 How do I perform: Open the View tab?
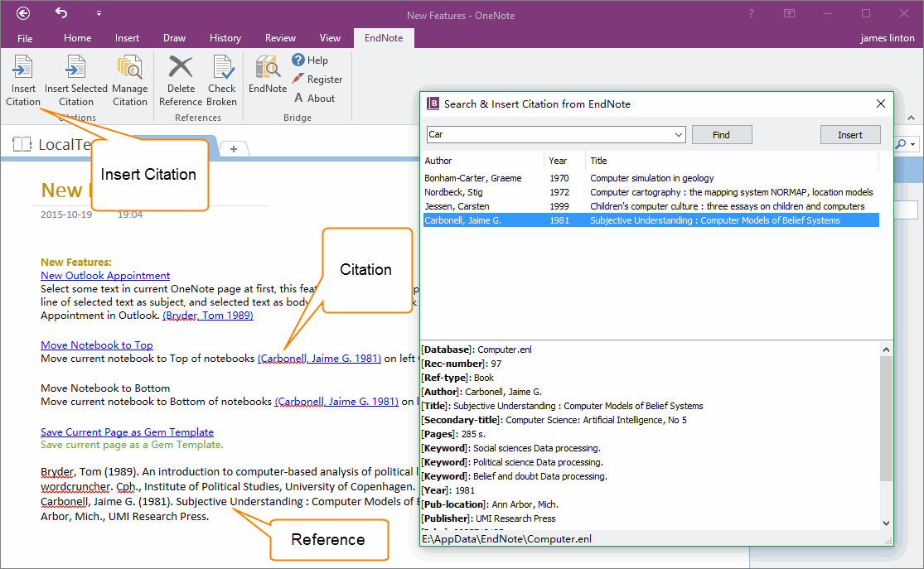click(330, 38)
